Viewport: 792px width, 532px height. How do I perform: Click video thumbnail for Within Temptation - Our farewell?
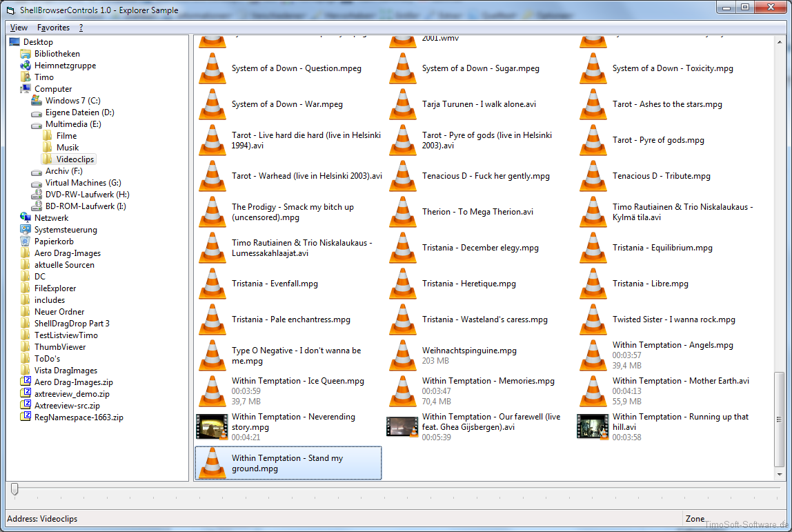click(403, 427)
